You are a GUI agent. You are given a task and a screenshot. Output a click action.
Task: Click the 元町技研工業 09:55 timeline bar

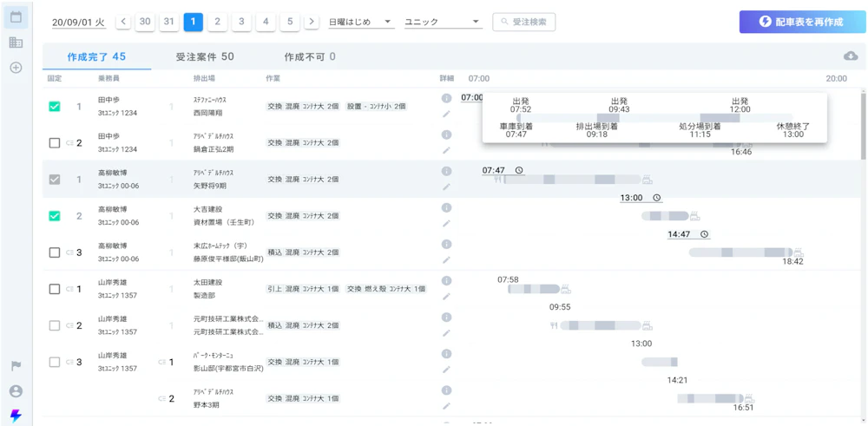601,325
